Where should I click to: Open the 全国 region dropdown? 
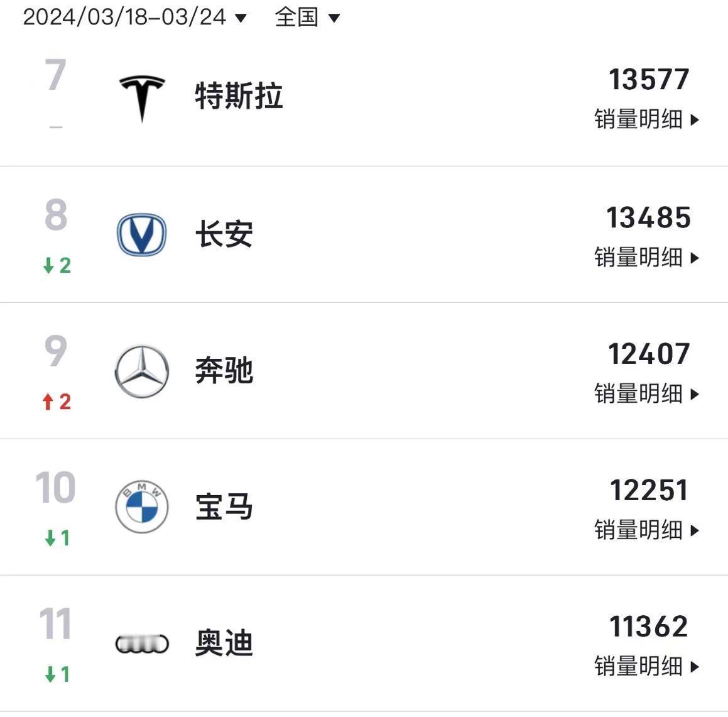(x=307, y=18)
